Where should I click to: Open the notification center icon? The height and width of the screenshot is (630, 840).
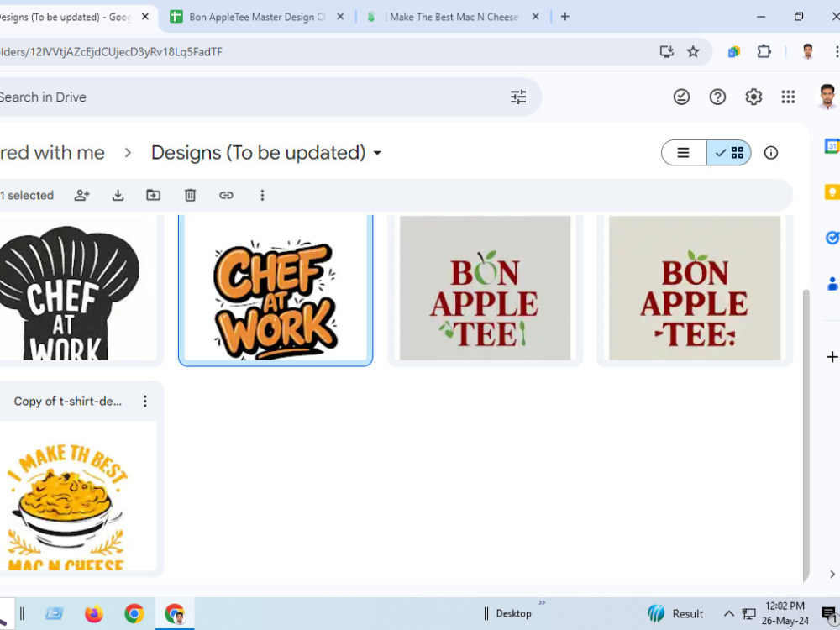pyautogui.click(x=828, y=613)
